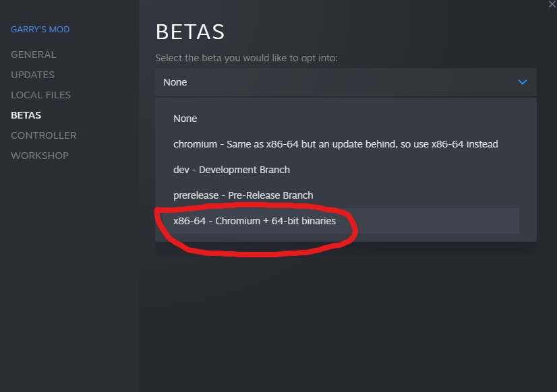This screenshot has height=392, width=557.
Task: Close the properties window with X
Action: pyautogui.click(x=553, y=3)
